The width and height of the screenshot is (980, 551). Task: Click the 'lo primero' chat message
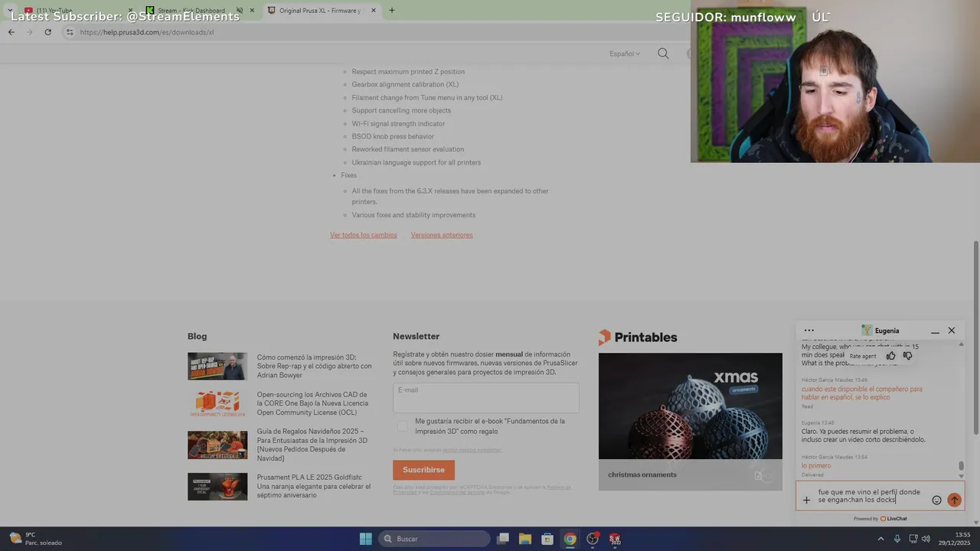pos(816,465)
